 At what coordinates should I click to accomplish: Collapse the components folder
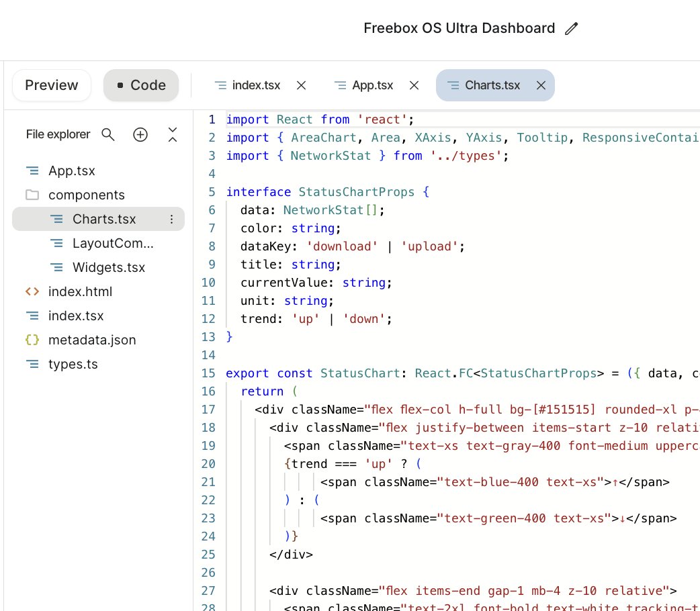(86, 195)
